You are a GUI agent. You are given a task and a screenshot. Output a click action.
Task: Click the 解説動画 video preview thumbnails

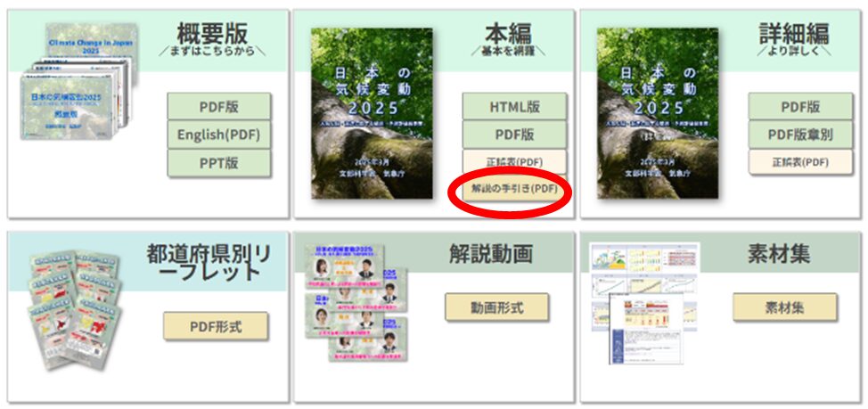[x=355, y=301]
